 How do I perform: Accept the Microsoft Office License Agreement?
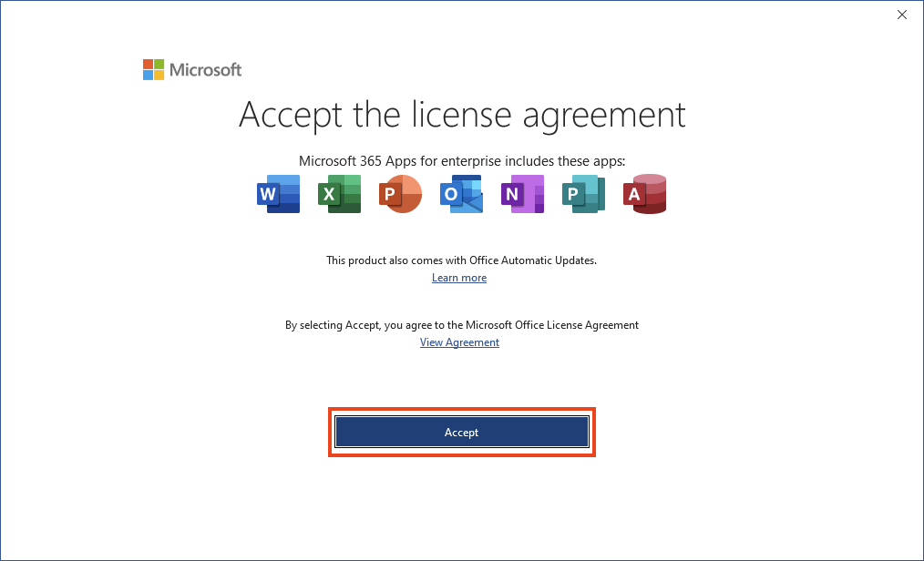(x=461, y=432)
